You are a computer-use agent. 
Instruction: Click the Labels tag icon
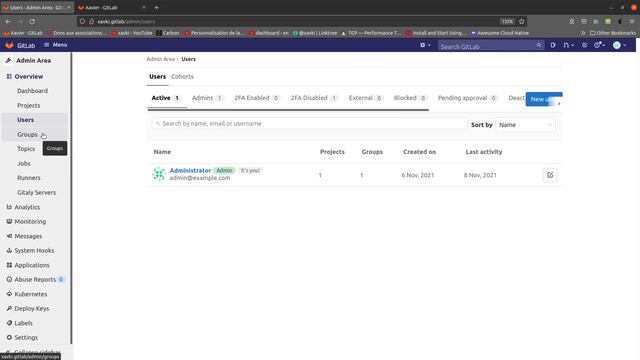(x=9, y=323)
